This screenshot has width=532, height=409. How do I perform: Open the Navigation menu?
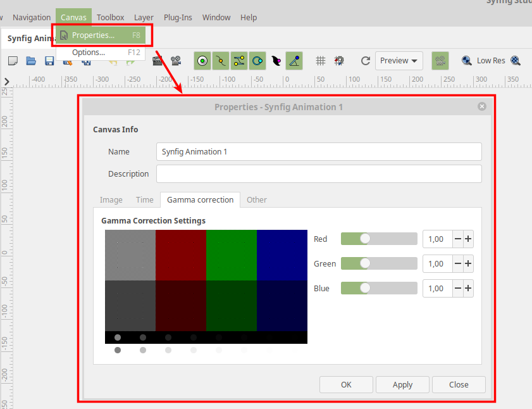[x=32, y=17]
